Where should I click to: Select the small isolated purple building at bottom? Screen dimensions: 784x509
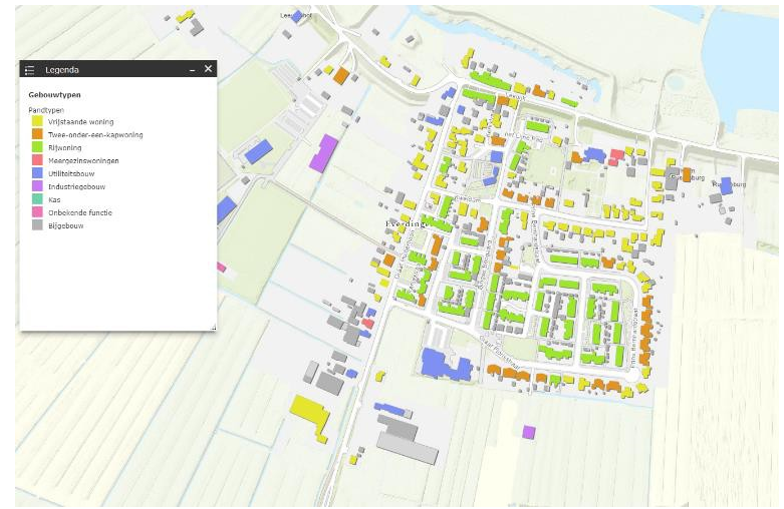[x=528, y=432]
